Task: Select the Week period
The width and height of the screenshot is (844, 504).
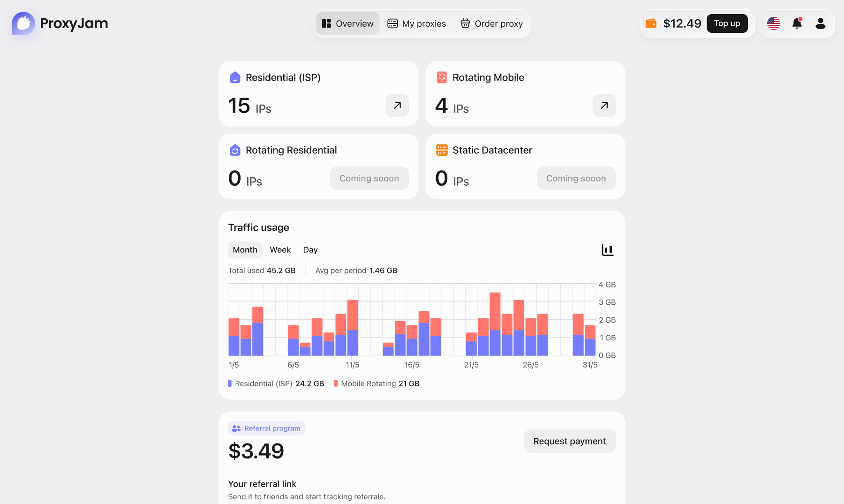Action: (x=280, y=250)
